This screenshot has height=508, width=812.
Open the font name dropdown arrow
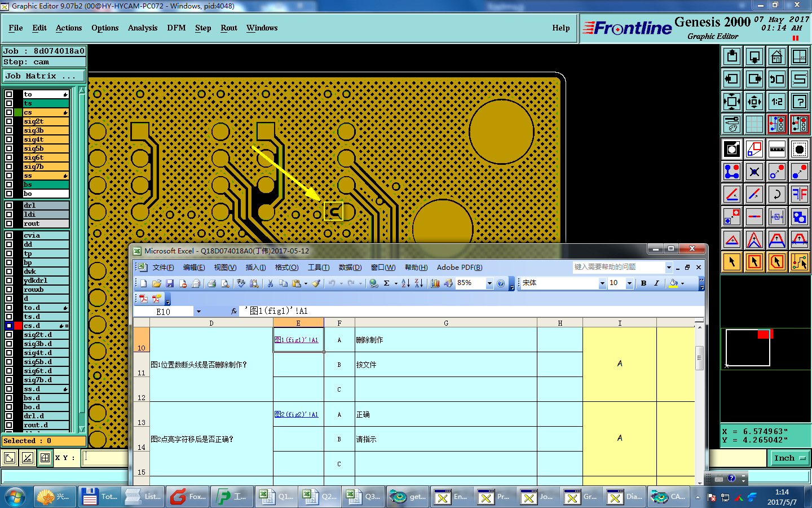point(602,283)
